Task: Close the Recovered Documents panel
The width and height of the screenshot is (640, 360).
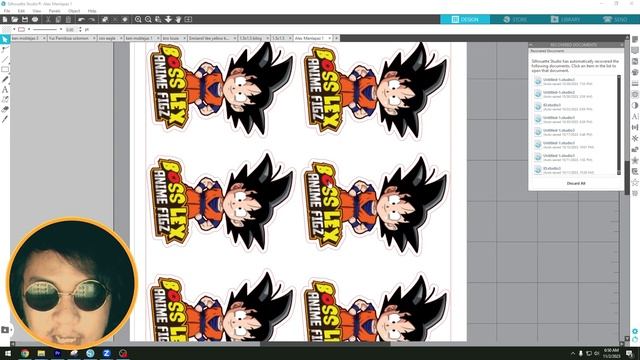Action: point(622,44)
